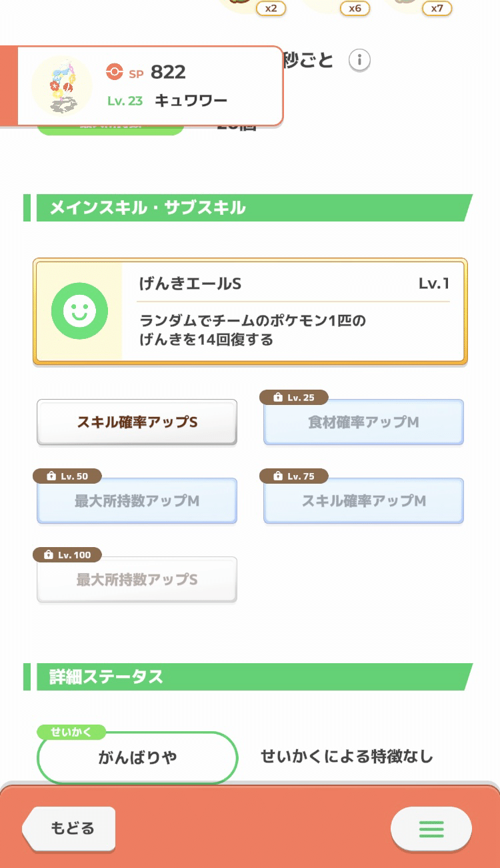
Task: Open the hamburger menu at bottom right
Action: [431, 829]
